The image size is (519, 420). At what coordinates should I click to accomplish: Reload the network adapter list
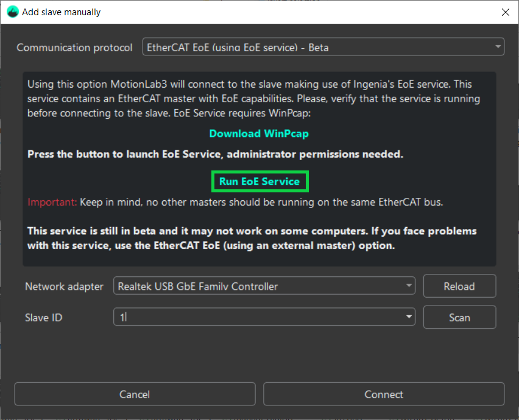coord(459,286)
